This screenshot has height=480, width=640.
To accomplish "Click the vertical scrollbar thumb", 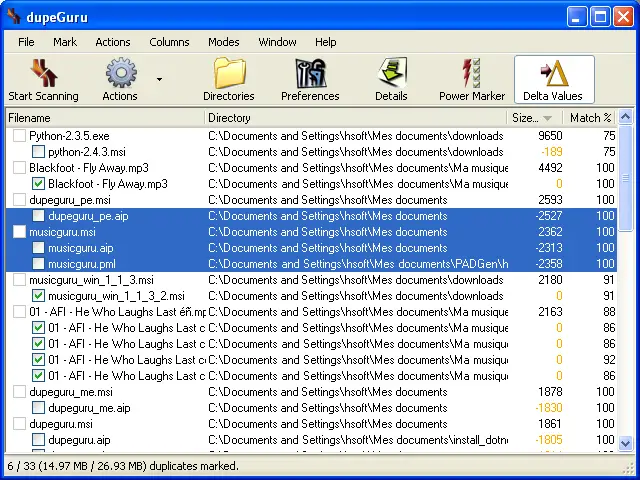I will [x=625, y=178].
